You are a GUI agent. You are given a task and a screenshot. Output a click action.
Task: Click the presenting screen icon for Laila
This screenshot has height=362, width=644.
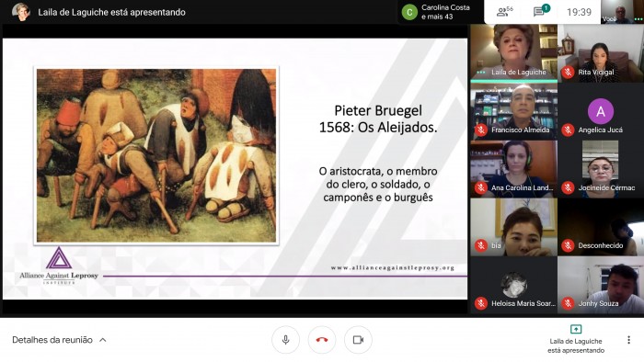coord(576,329)
